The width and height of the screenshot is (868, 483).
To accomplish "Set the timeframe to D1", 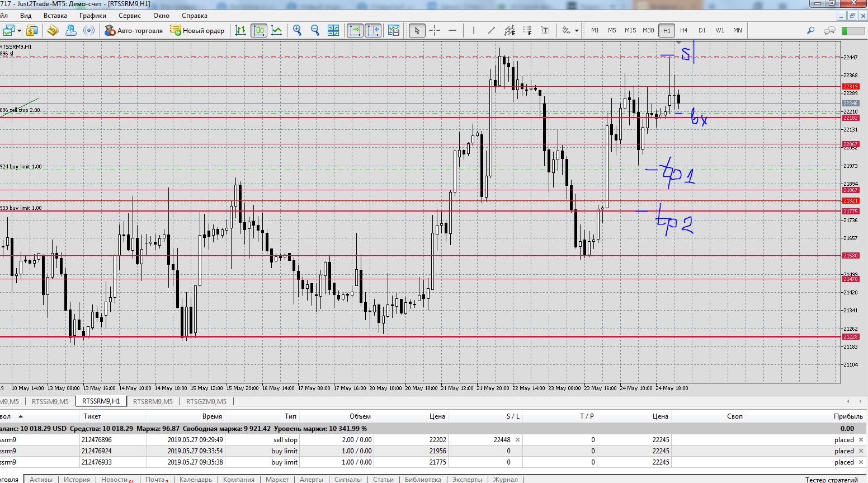I will click(x=702, y=30).
